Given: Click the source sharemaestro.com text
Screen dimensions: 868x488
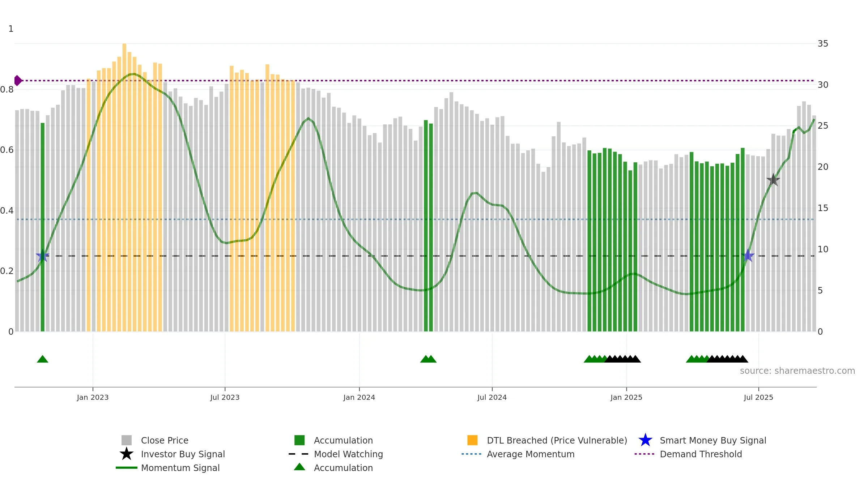Looking at the screenshot, I should tap(797, 371).
